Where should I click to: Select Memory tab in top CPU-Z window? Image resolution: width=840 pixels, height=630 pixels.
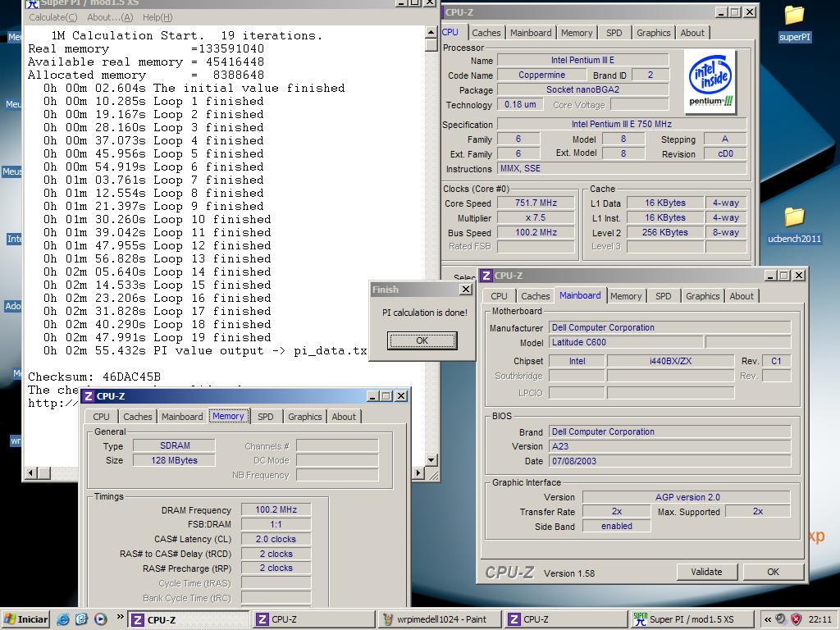[577, 33]
